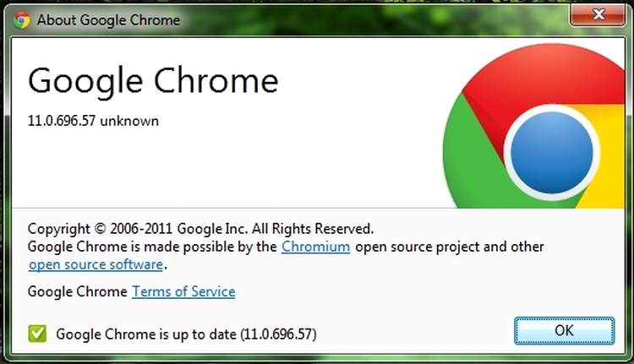This screenshot has height=364, width=634.
Task: Close the About Google Chrome dialog
Action: (x=598, y=14)
